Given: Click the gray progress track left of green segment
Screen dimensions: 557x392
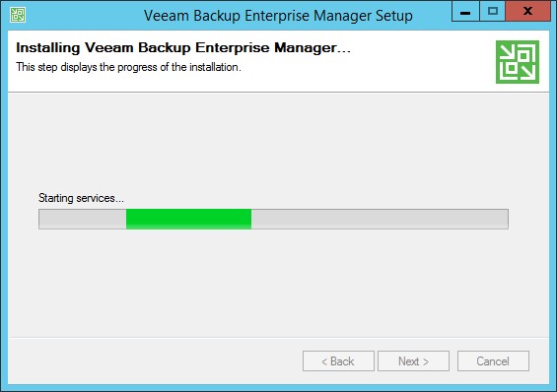Looking at the screenshot, I should (83, 219).
